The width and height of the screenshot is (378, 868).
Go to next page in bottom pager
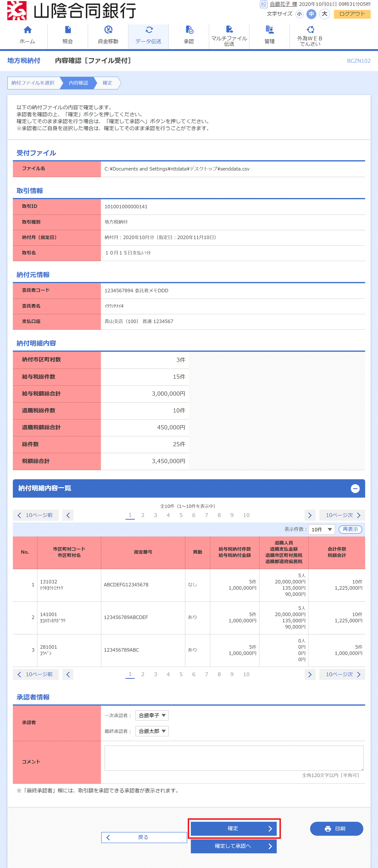click(310, 674)
